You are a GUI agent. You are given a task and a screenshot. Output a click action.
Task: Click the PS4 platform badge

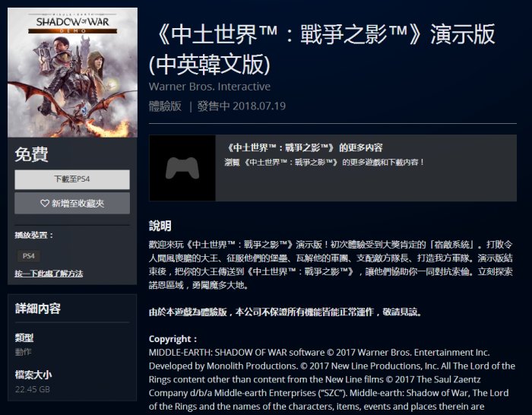29,255
